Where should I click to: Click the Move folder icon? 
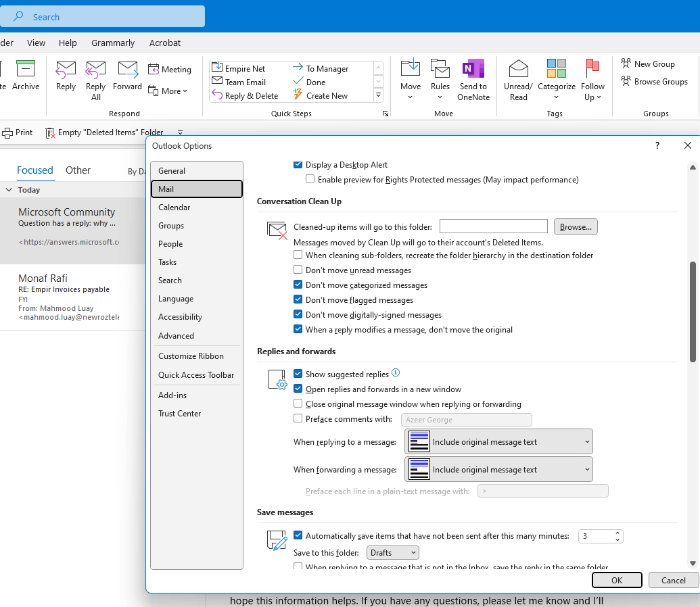pos(411,68)
